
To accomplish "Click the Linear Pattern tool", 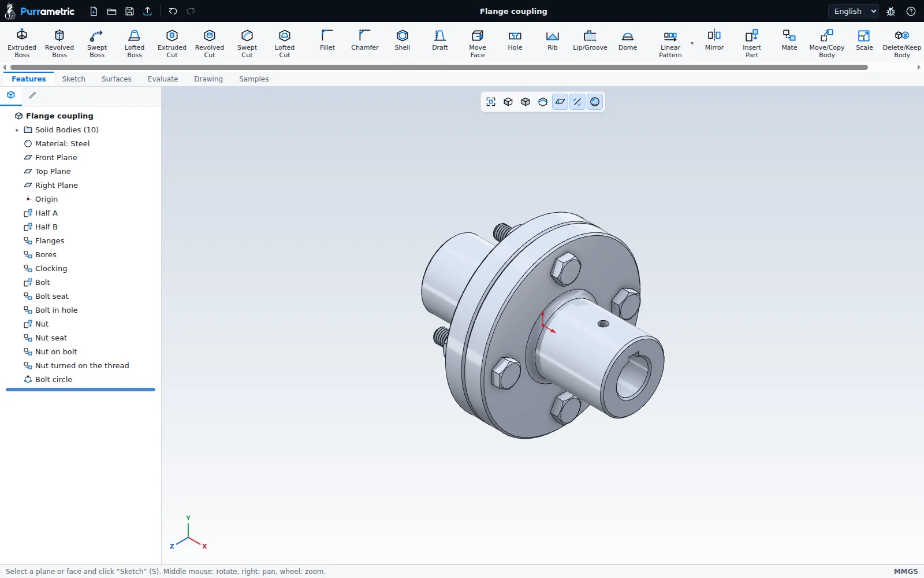I will click(x=670, y=43).
